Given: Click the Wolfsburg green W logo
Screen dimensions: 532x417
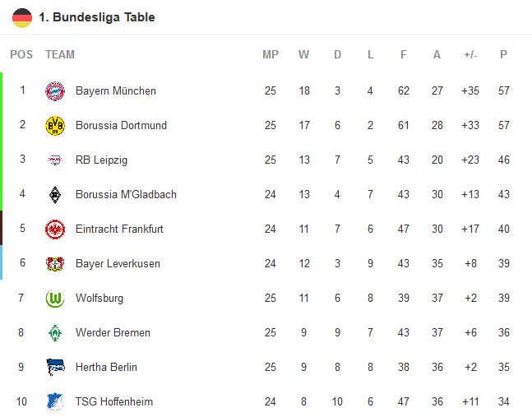Looking at the screenshot, I should (x=55, y=299).
